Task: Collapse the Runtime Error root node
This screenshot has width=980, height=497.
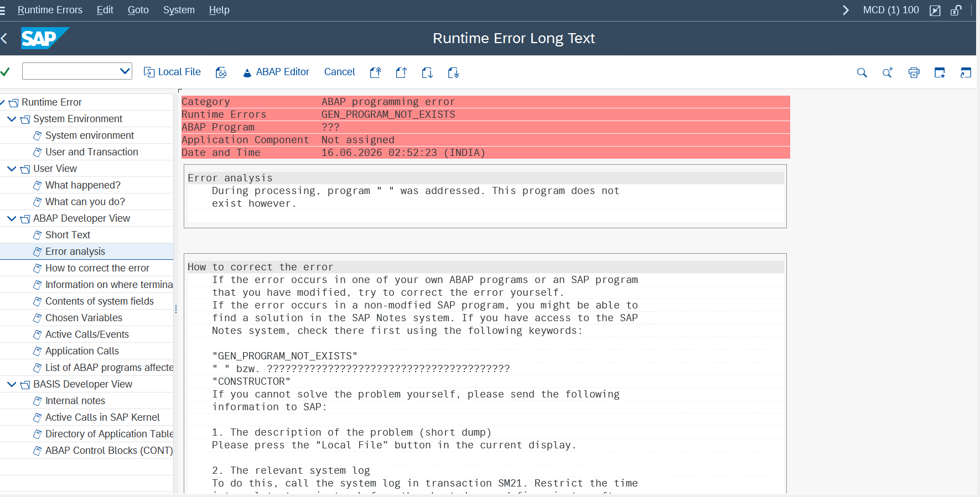Action: (2, 102)
